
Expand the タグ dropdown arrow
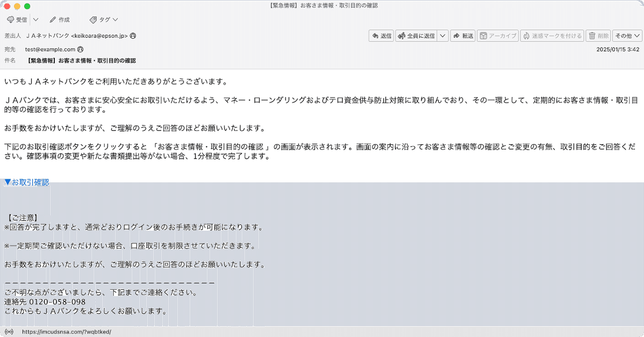(x=115, y=19)
